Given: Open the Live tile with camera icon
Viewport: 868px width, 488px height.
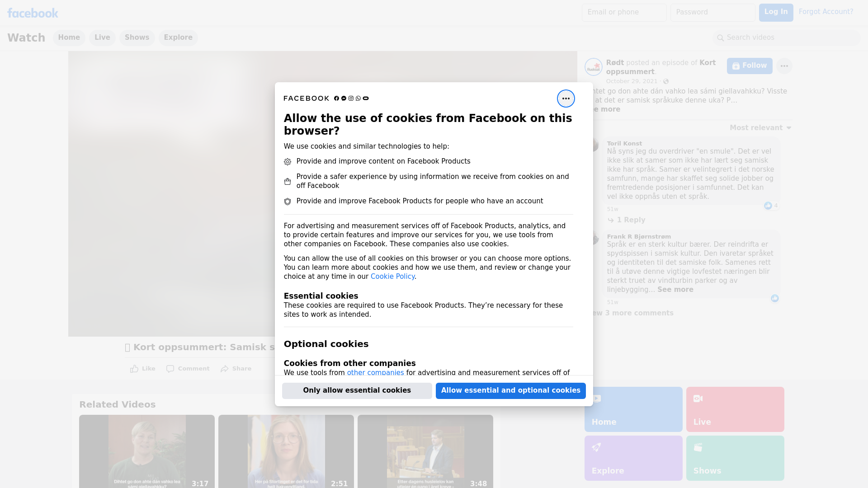Looking at the screenshot, I should coord(735,409).
